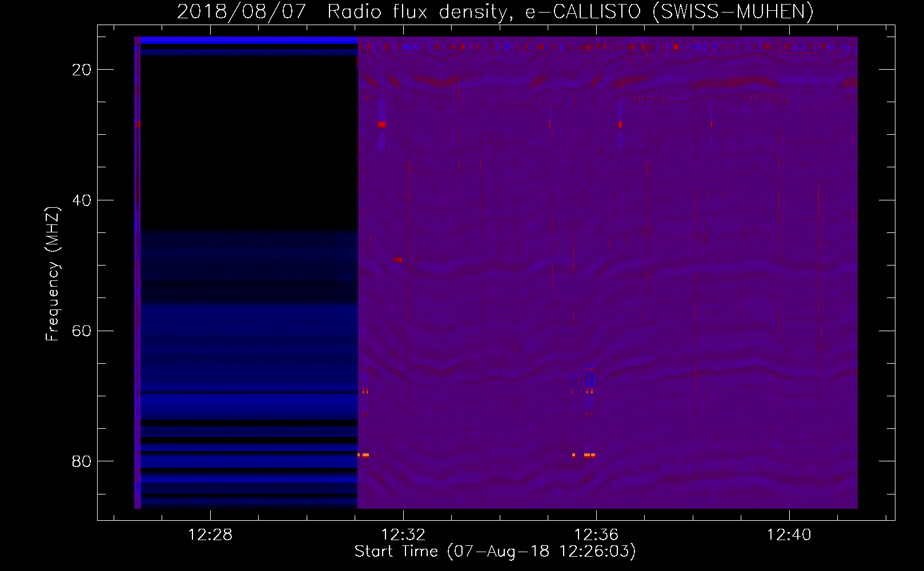The width and height of the screenshot is (924, 571).
Task: Click the plot title 'Radio flux density, e-CALLISTO (SWISS-MUHEN)'
Action: (571, 11)
